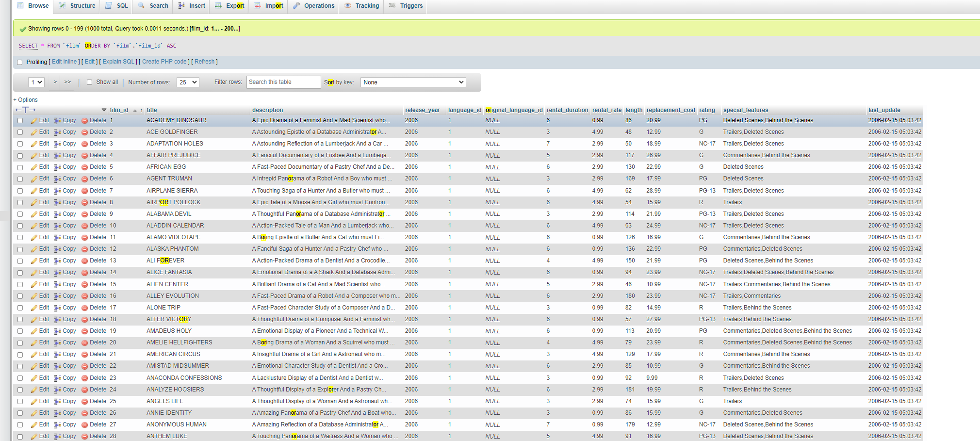This screenshot has height=441, width=980.
Task: Click the Copy icon for ACE GOLDFINGER row
Action: click(x=57, y=132)
